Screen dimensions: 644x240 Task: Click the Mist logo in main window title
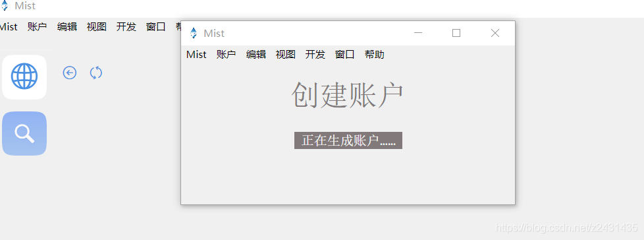coord(5,6)
